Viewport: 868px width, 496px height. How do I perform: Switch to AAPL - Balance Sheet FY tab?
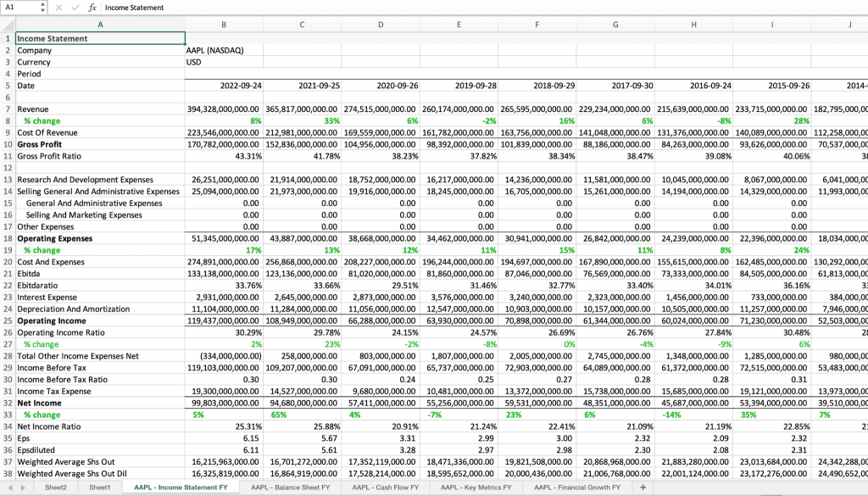click(292, 488)
